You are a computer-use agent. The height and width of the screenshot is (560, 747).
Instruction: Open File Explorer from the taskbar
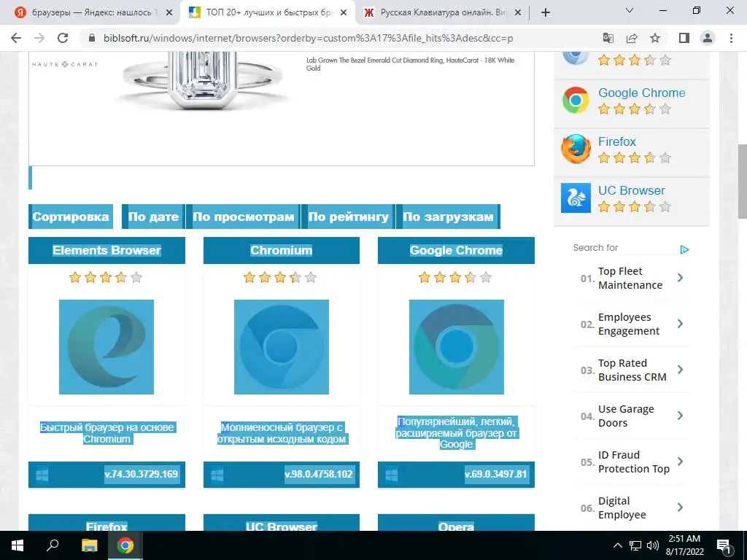pos(89,545)
